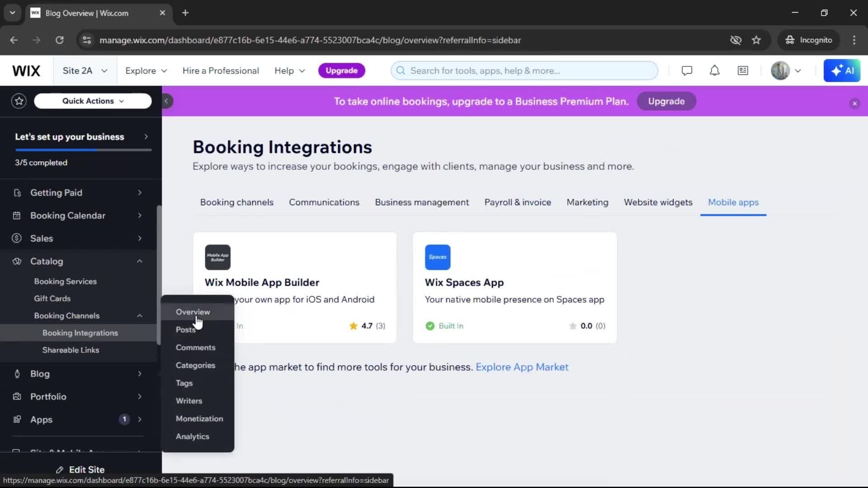Collapse the Booking Channels subsection
868x488 pixels.
[140, 316]
